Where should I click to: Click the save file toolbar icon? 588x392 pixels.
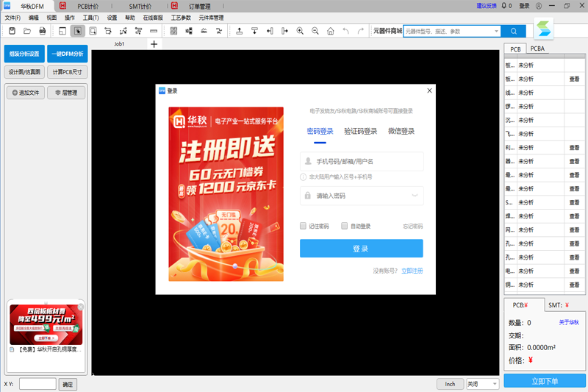click(x=12, y=31)
